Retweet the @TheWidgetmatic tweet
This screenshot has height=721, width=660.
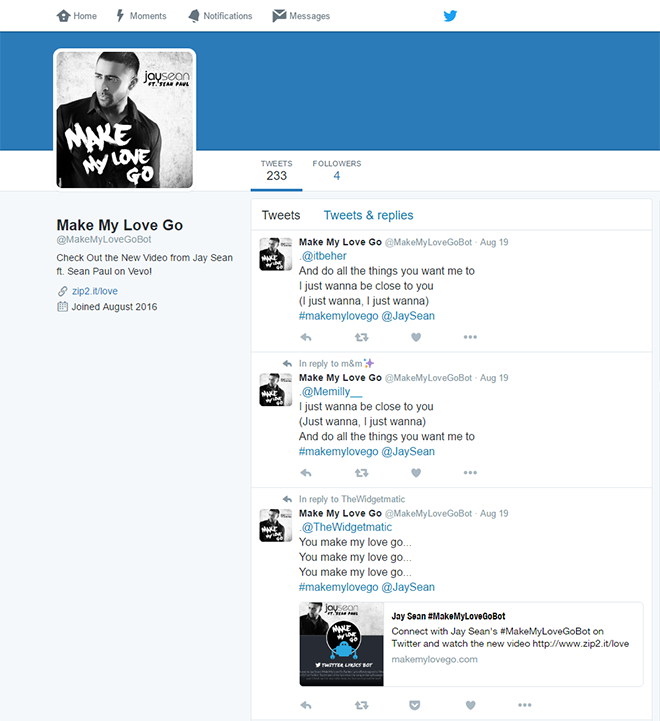pos(362,705)
